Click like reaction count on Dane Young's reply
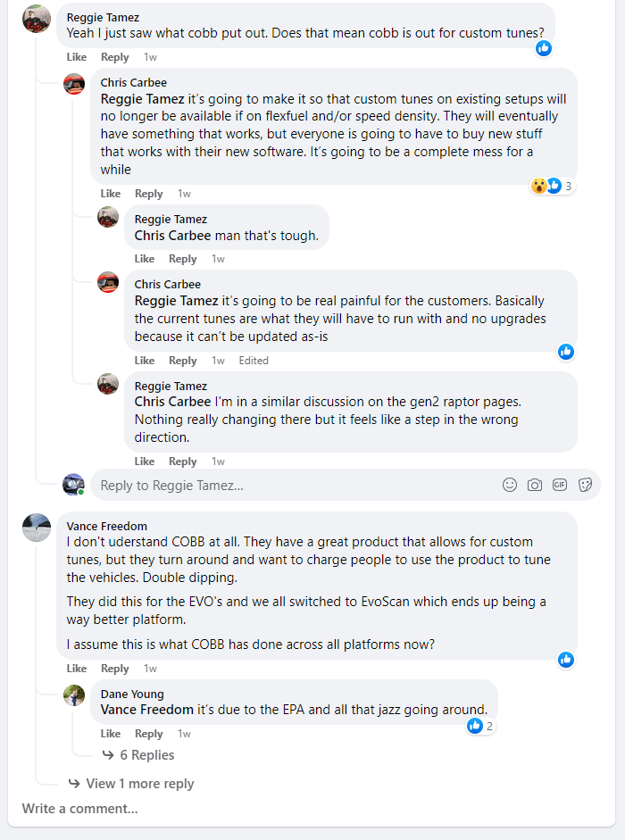This screenshot has width=625, height=840. click(x=480, y=726)
